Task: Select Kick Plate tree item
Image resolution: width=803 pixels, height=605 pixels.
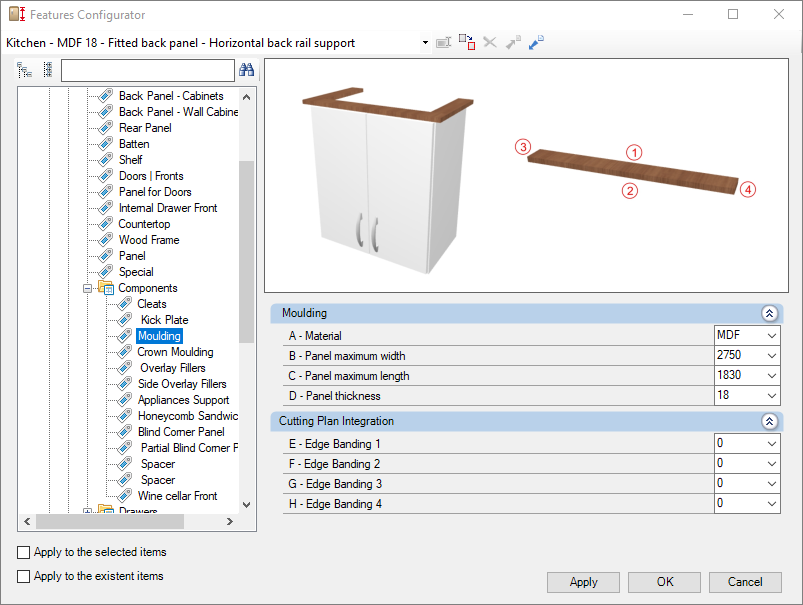Action: pos(164,320)
